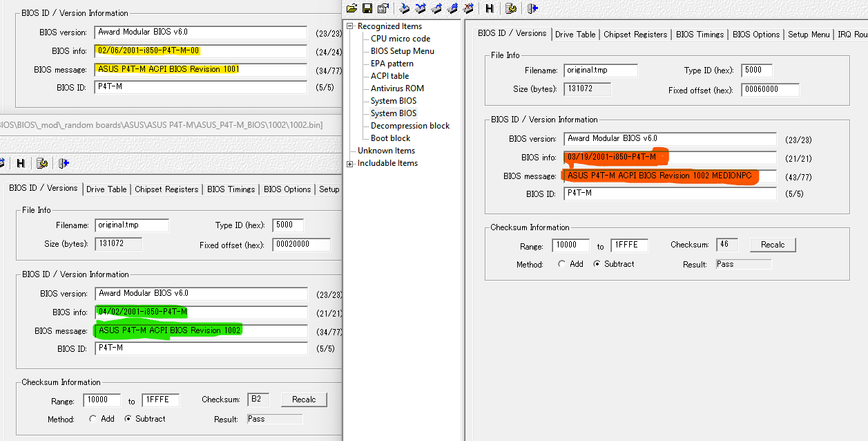The width and height of the screenshot is (868, 441).
Task: Click Fixed offset field showing 00060000
Action: coord(770,90)
